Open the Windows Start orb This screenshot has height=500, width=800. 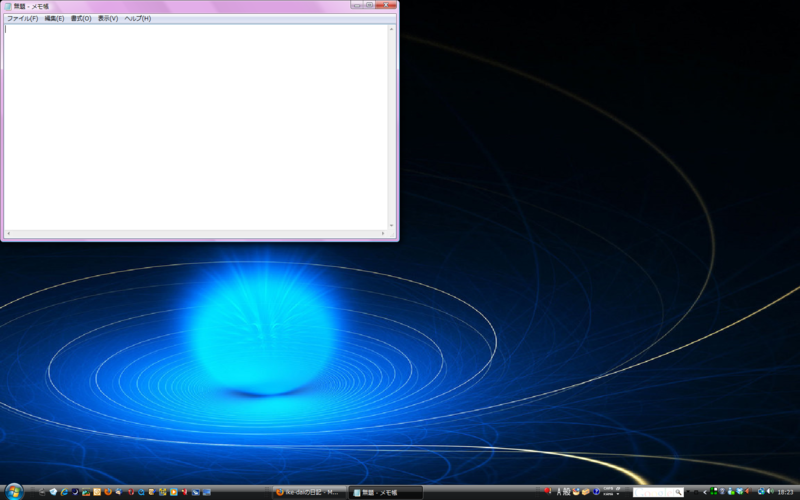pyautogui.click(x=14, y=492)
